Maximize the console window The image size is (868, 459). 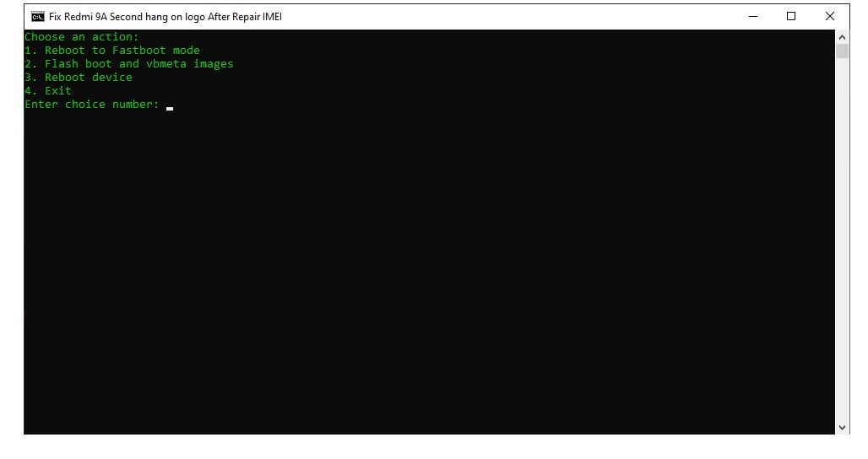(791, 17)
